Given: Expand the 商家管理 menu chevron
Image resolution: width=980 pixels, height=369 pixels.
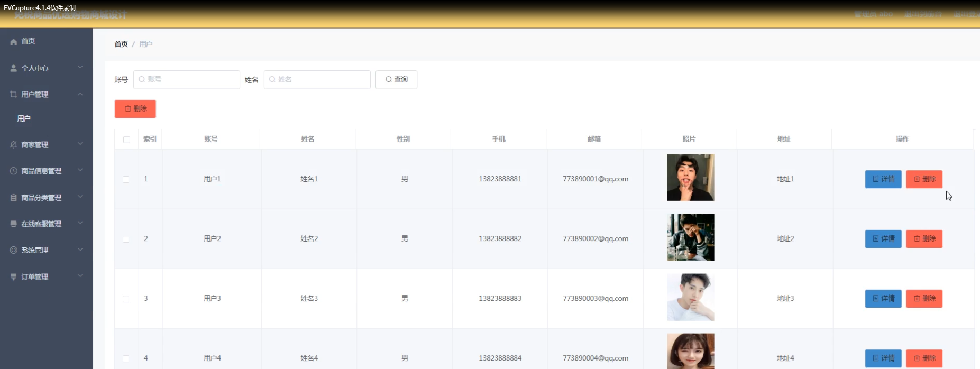Looking at the screenshot, I should coord(80,143).
